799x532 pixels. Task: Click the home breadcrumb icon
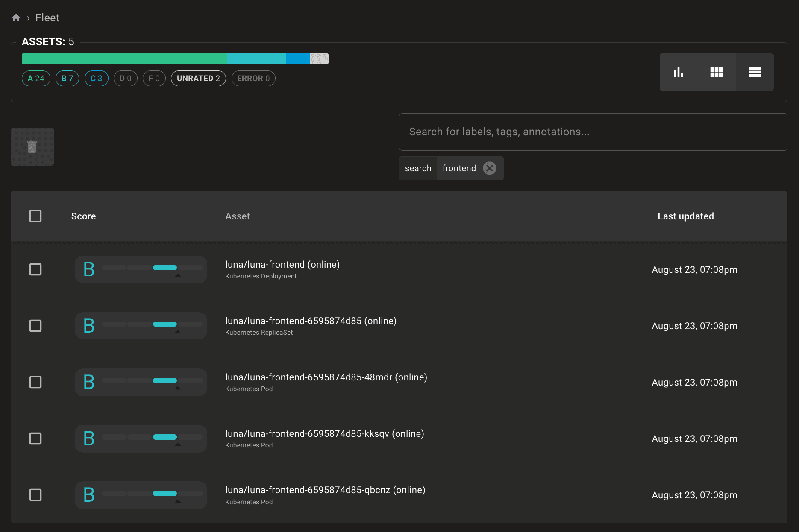(16, 18)
